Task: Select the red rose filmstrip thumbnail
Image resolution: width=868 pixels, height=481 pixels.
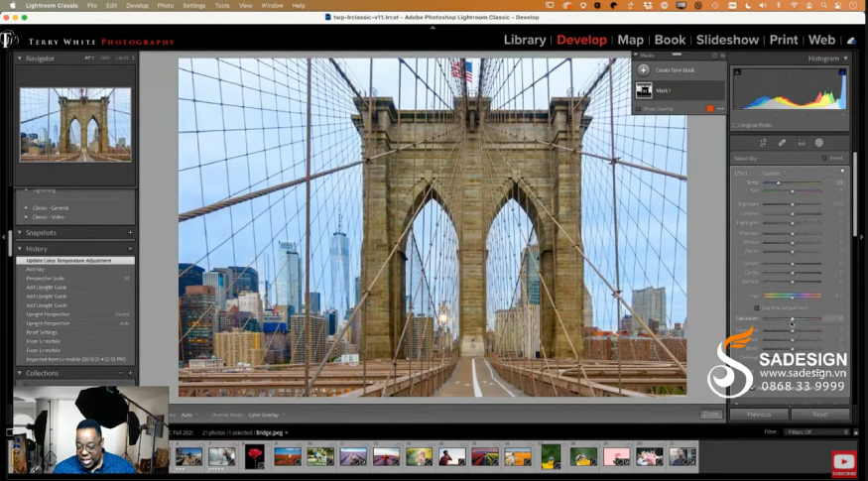Action: pyautogui.click(x=255, y=457)
